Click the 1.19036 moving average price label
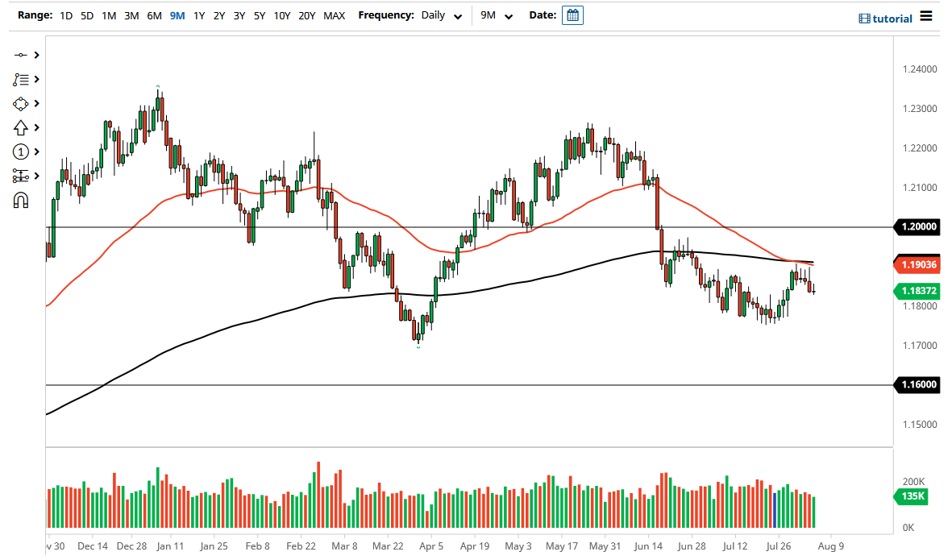 (917, 263)
